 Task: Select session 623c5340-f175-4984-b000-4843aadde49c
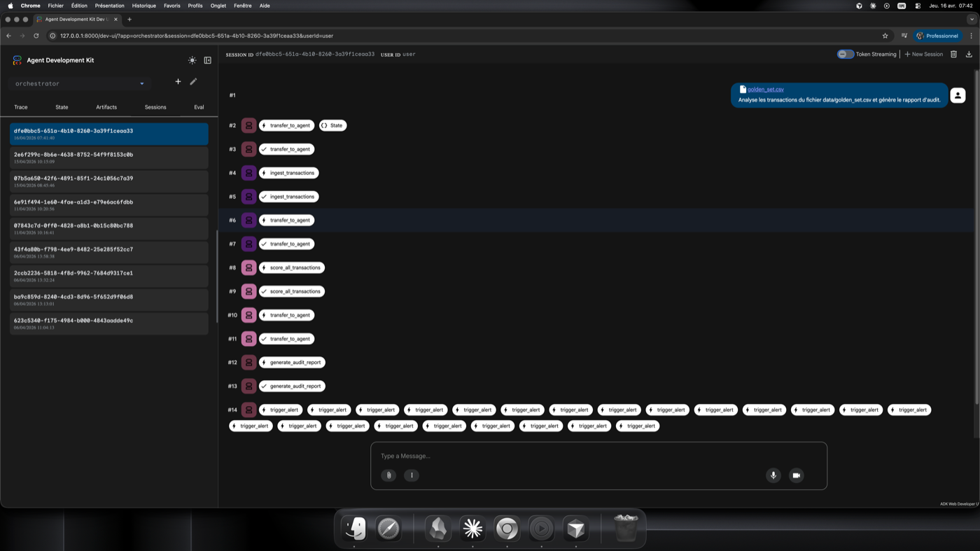pyautogui.click(x=109, y=323)
